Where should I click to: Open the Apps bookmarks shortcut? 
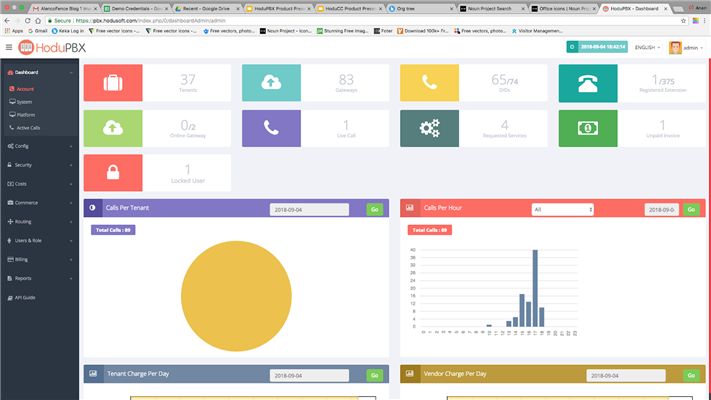point(14,31)
